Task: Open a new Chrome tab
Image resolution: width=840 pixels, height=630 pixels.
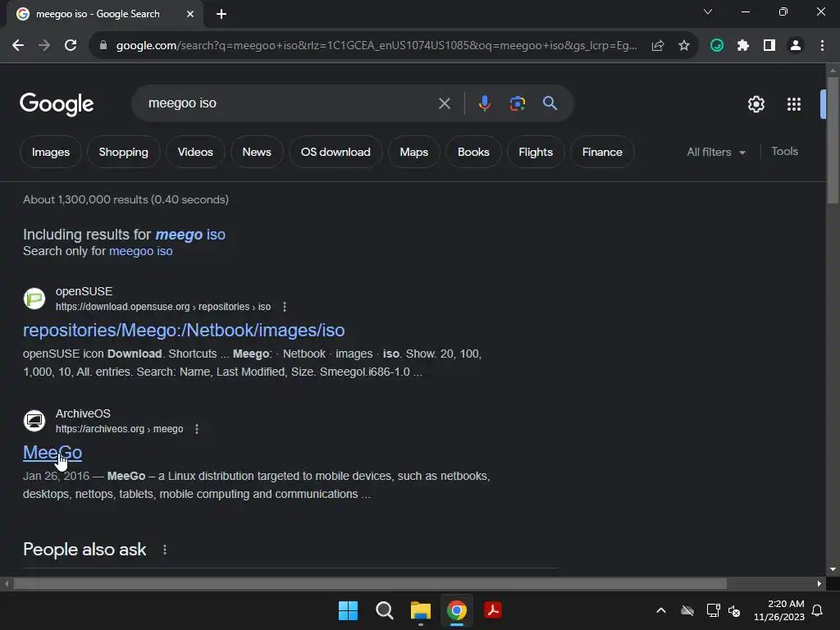Action: [221, 14]
